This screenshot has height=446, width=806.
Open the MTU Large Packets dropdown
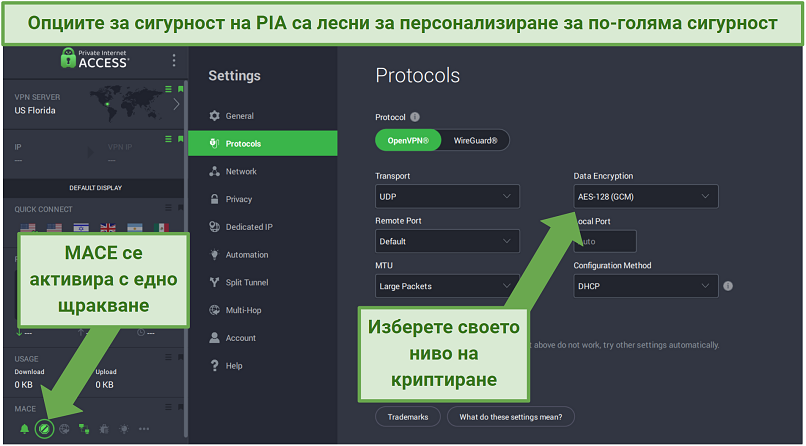pyautogui.click(x=447, y=286)
